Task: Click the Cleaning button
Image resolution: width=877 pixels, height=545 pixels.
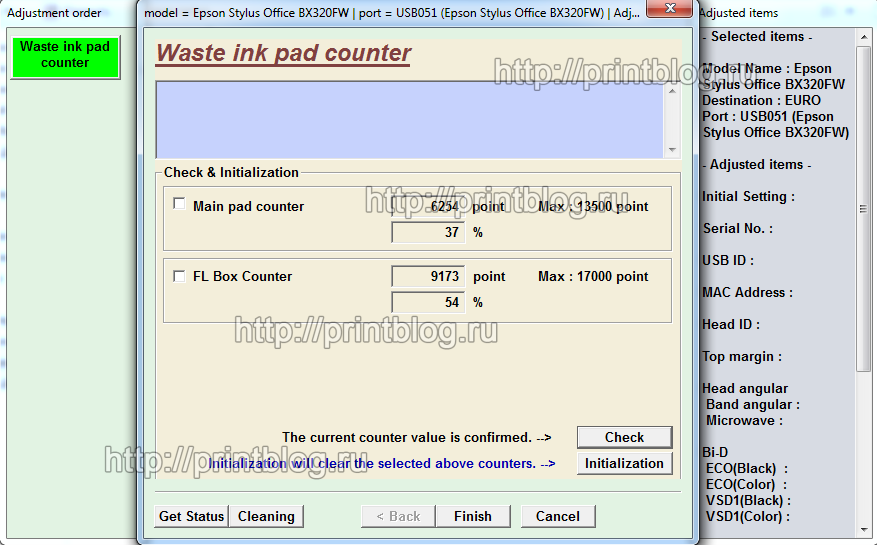Action: point(266,516)
